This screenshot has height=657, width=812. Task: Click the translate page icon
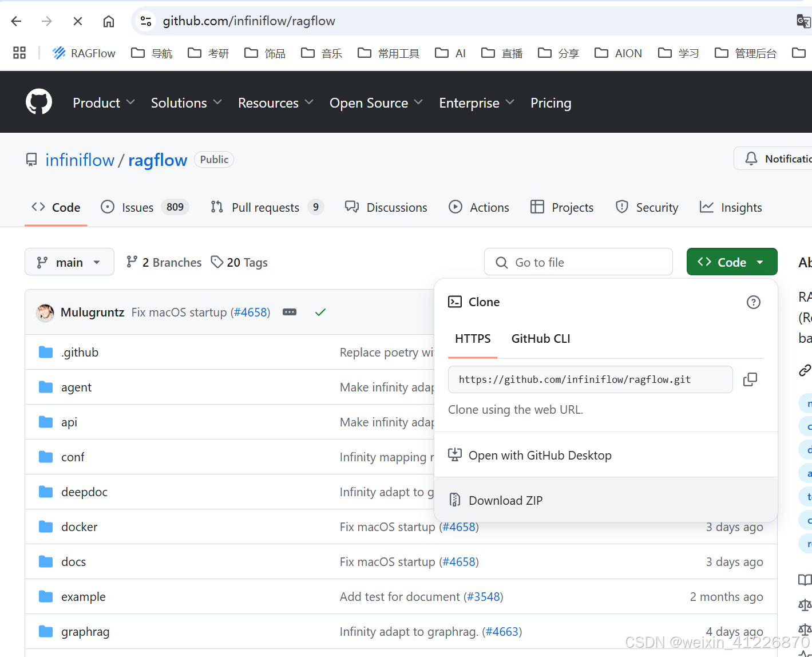pos(803,21)
